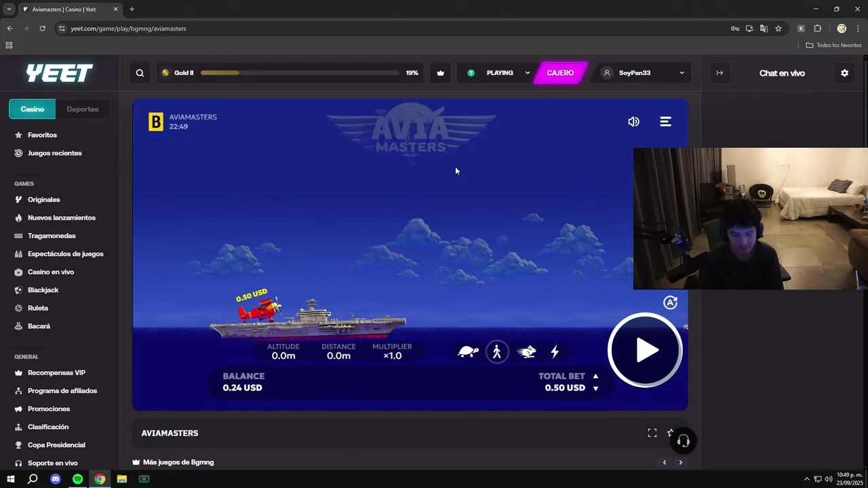Open the tab search dropdown arrow
The width and height of the screenshot is (868, 488).
(x=9, y=9)
